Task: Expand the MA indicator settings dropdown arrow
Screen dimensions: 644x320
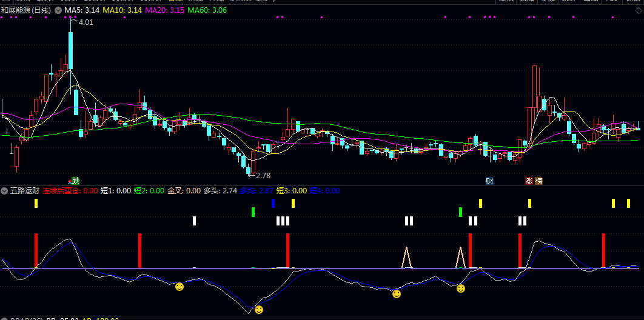Action: click(58, 11)
